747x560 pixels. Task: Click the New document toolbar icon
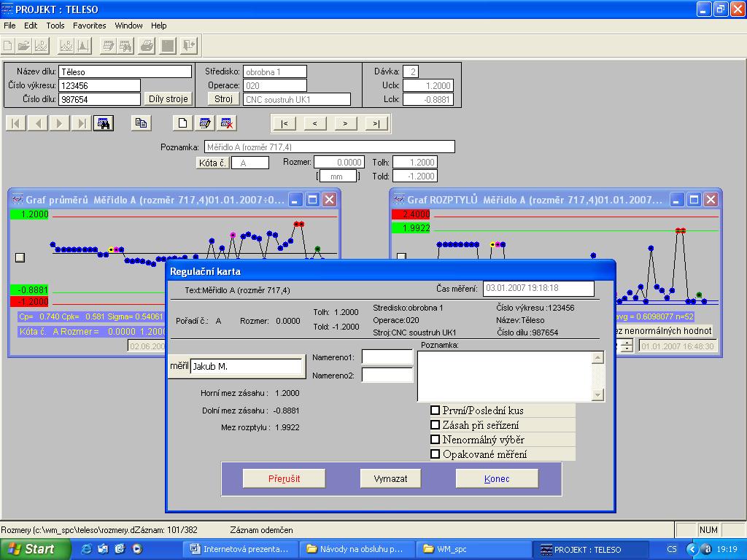(x=8, y=46)
